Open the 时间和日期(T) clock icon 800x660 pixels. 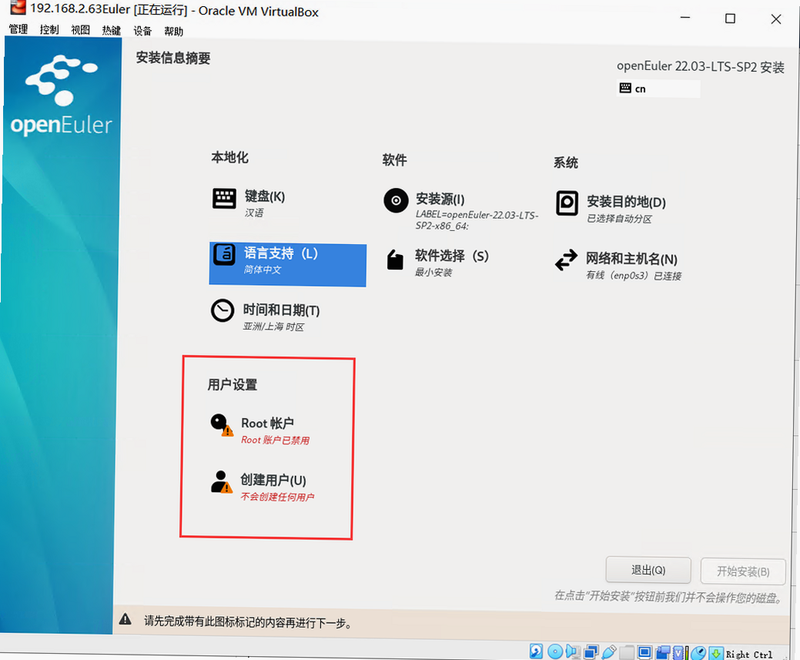tap(222, 310)
